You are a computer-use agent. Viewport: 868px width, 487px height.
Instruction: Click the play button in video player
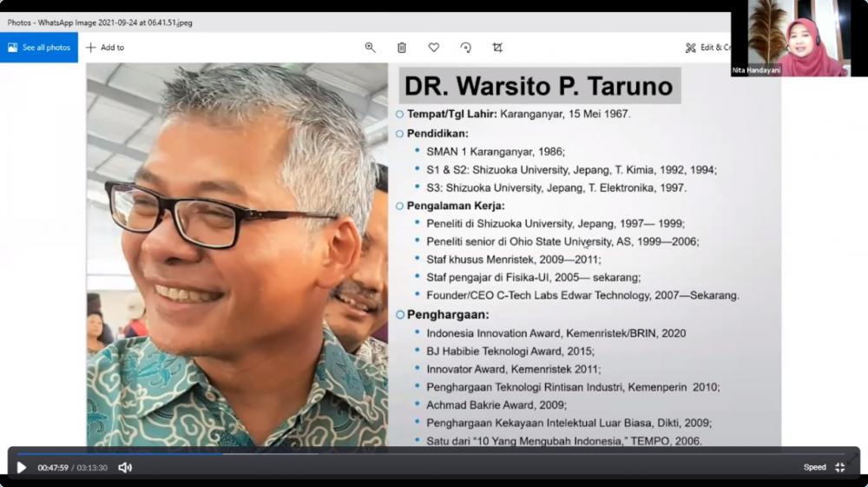point(21,468)
